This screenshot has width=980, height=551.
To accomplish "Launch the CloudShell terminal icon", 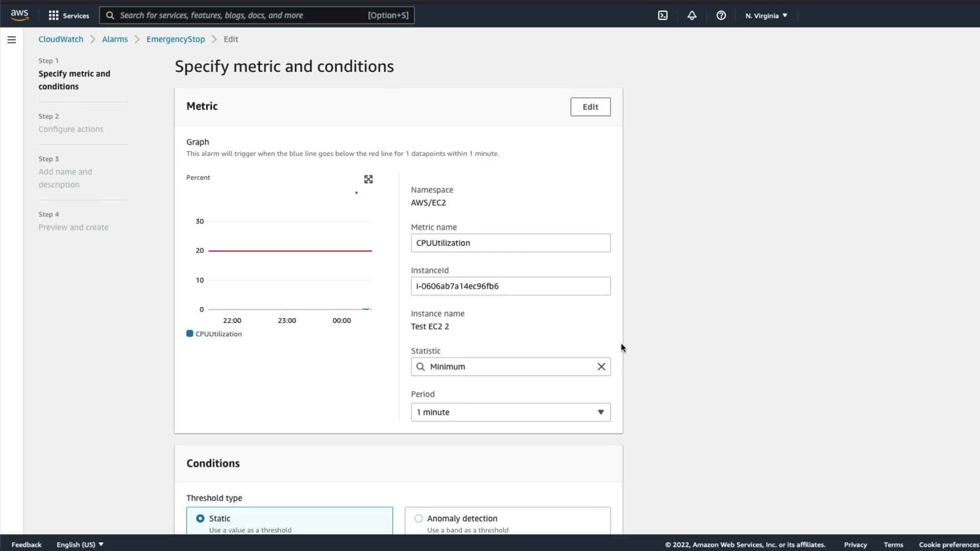I will tap(663, 15).
